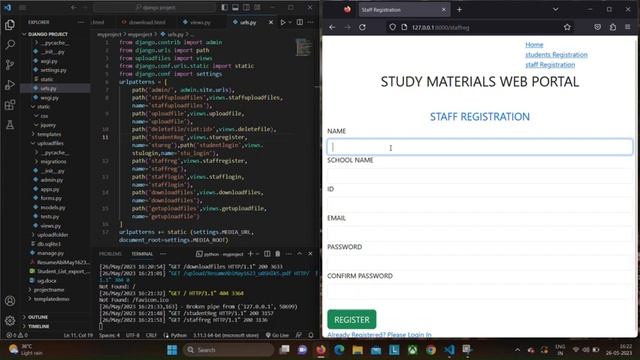
Task: Go back in the Firefox browser
Action: tap(332, 27)
